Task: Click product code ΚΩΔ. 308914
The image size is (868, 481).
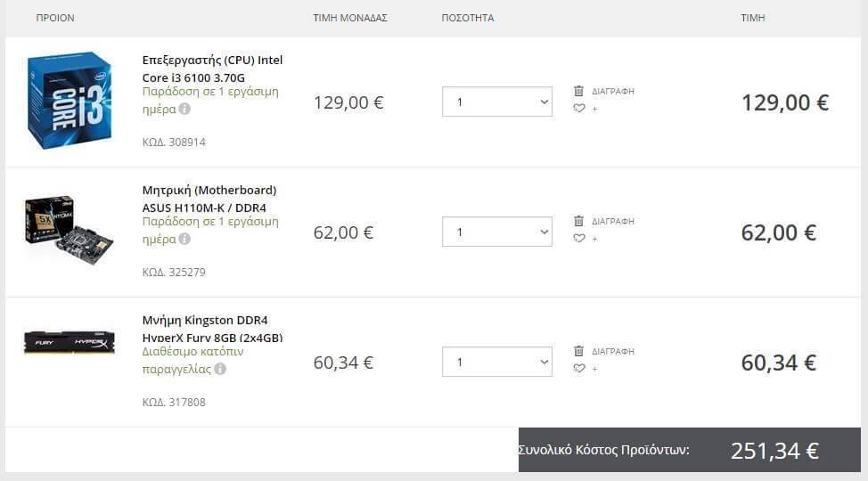Action: [174, 143]
